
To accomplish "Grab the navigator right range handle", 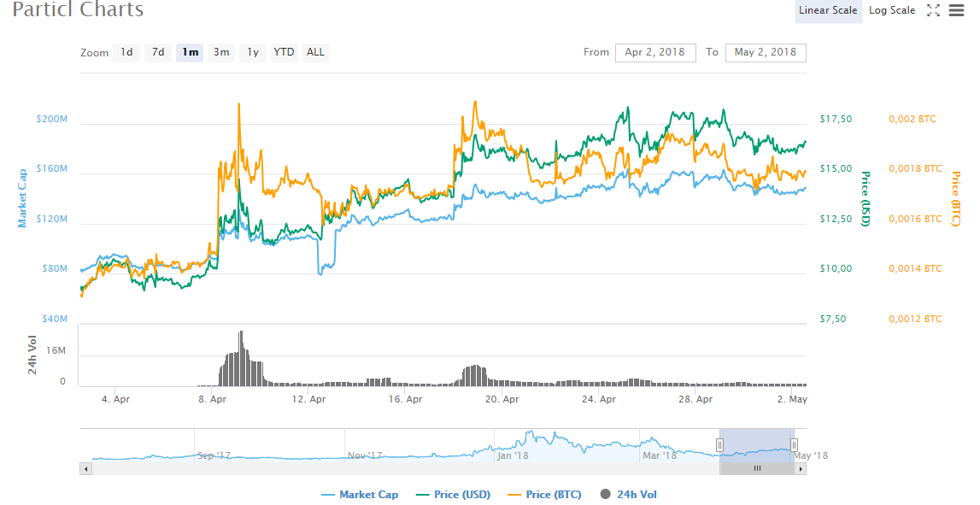I will 794,445.
